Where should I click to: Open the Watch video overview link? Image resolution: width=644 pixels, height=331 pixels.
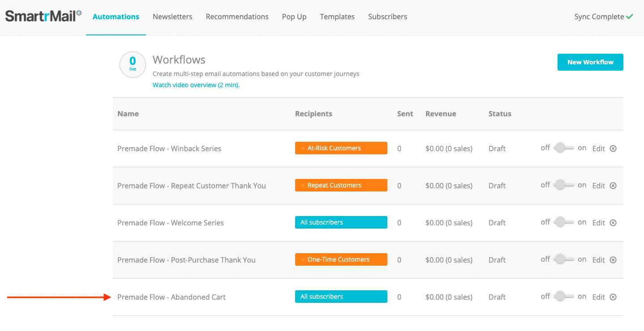196,85
